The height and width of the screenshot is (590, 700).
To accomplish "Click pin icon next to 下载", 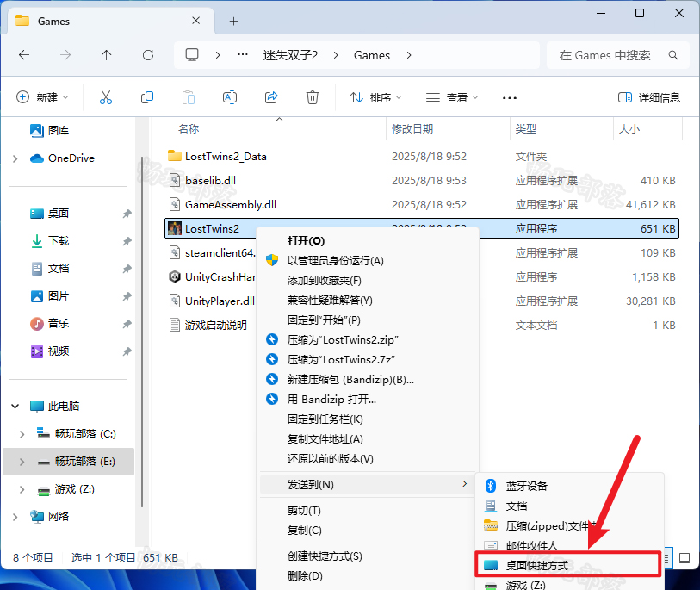I will [x=127, y=241].
